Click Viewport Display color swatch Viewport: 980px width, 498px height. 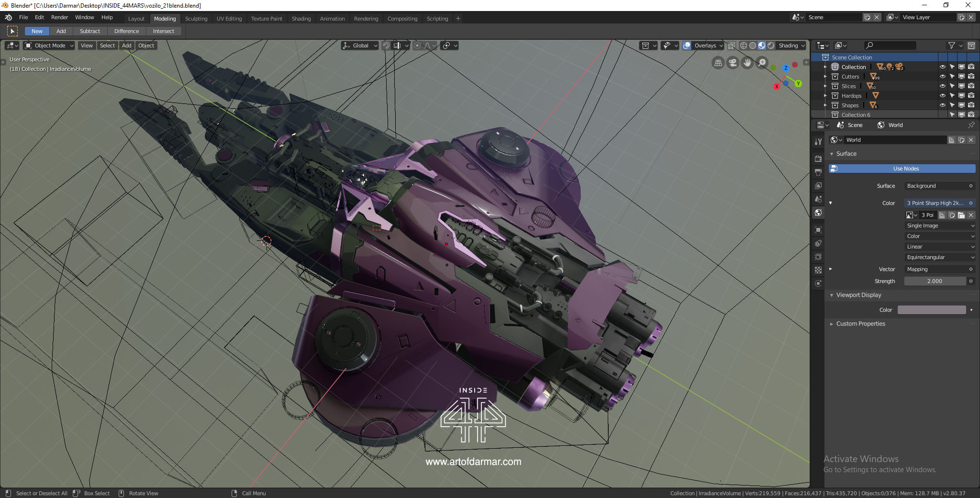point(932,310)
